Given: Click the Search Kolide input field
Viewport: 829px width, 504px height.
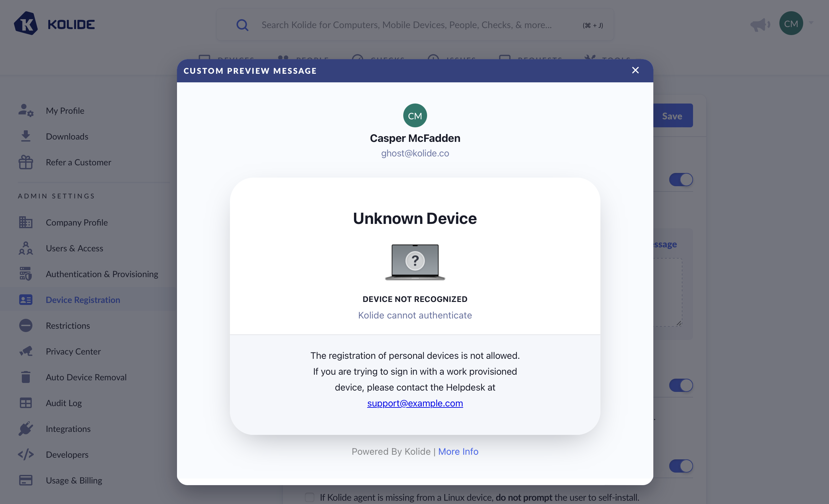Looking at the screenshot, I should [407, 25].
